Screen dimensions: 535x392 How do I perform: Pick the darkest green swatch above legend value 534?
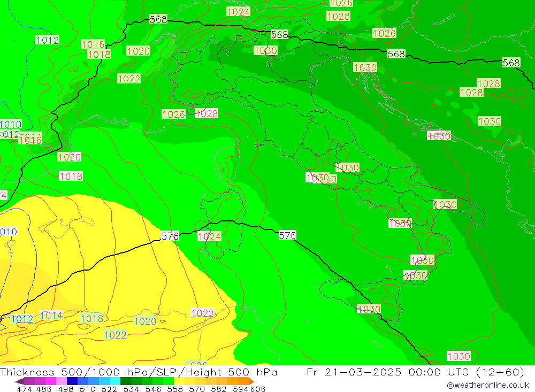click(x=126, y=381)
